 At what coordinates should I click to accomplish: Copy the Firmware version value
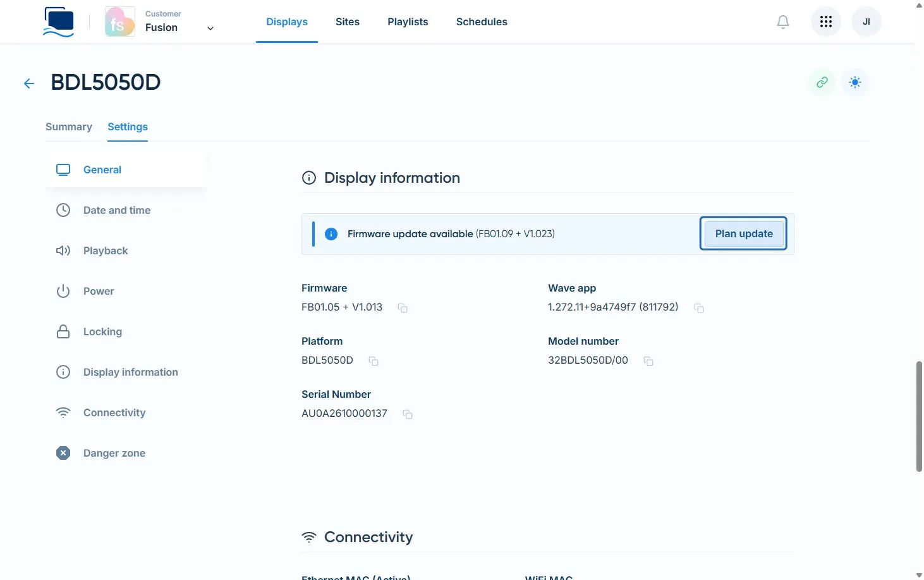tap(403, 308)
